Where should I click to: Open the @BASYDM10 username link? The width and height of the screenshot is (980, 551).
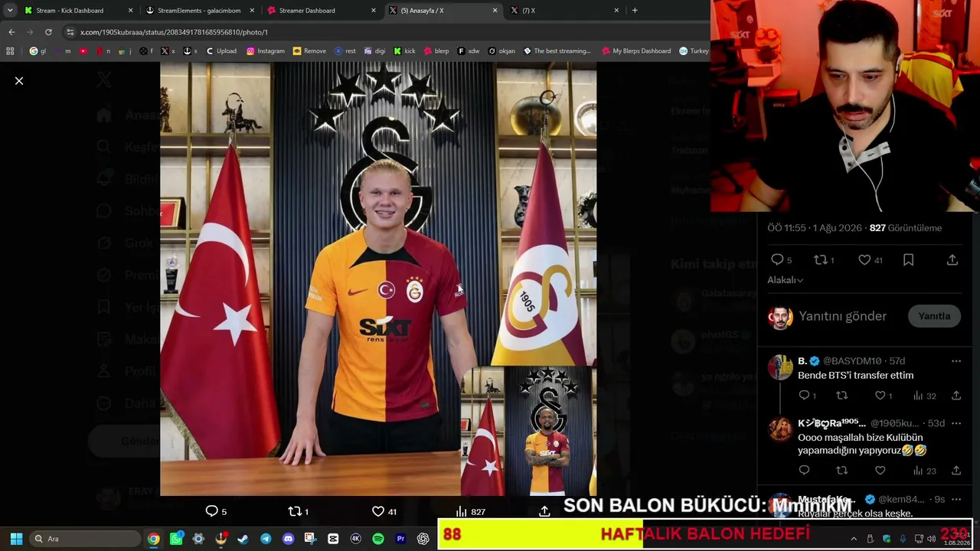click(x=852, y=361)
